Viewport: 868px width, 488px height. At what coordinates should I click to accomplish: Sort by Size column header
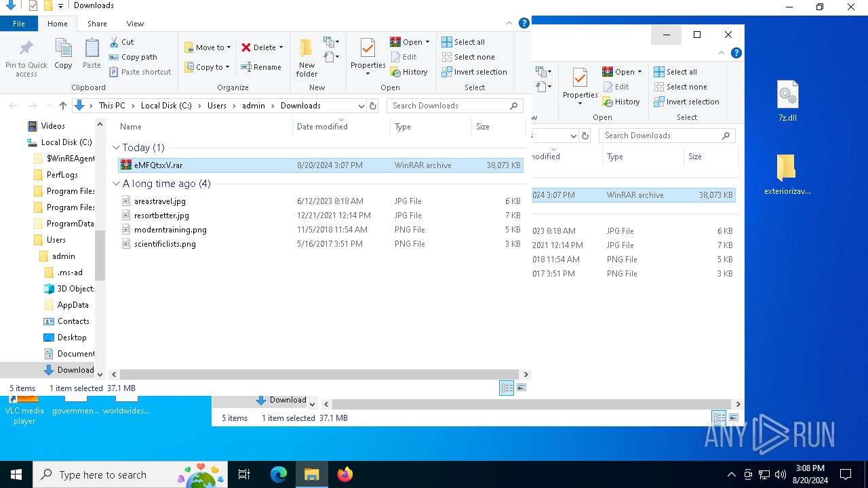point(498,127)
